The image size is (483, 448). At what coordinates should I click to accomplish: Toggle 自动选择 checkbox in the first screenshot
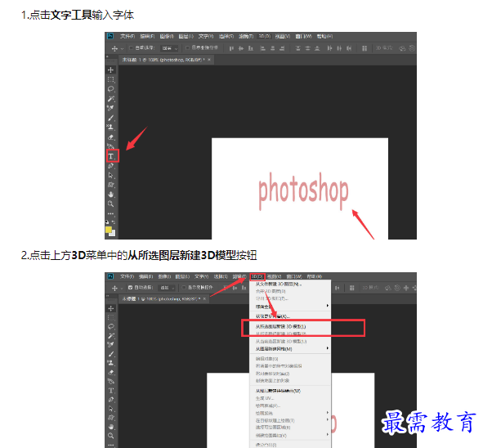coord(131,48)
